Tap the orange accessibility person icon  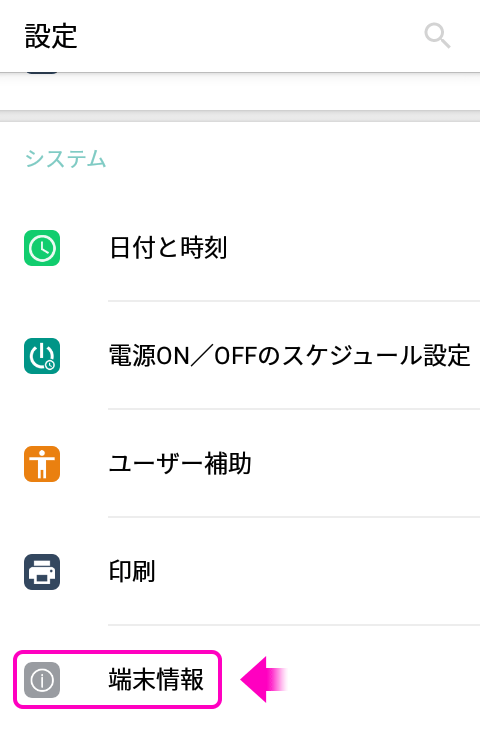[x=42, y=464]
